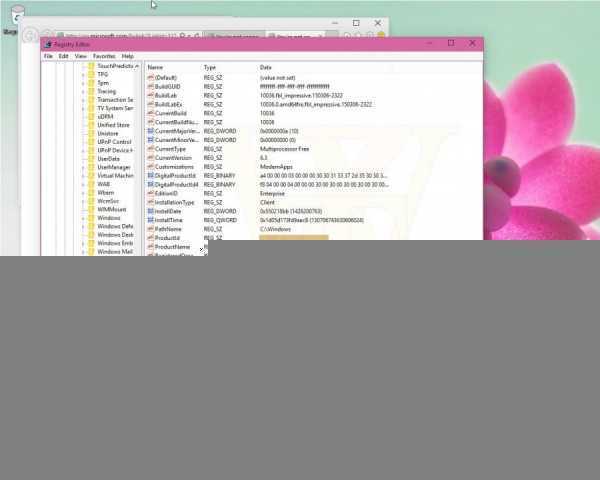The width and height of the screenshot is (600, 480).
Task: Select the WcmSvc tree key
Action: (108, 201)
